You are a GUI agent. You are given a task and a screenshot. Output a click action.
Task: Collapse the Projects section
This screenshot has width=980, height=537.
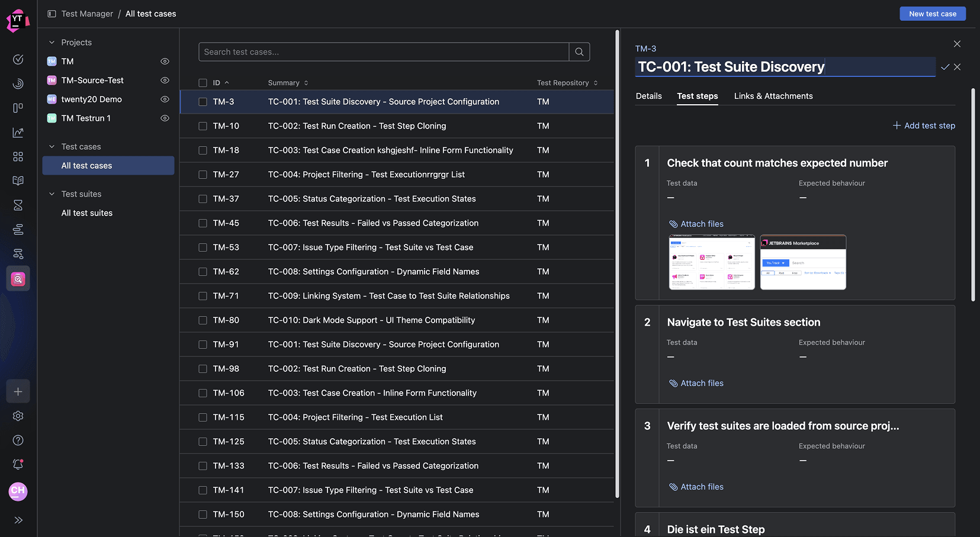tap(50, 42)
